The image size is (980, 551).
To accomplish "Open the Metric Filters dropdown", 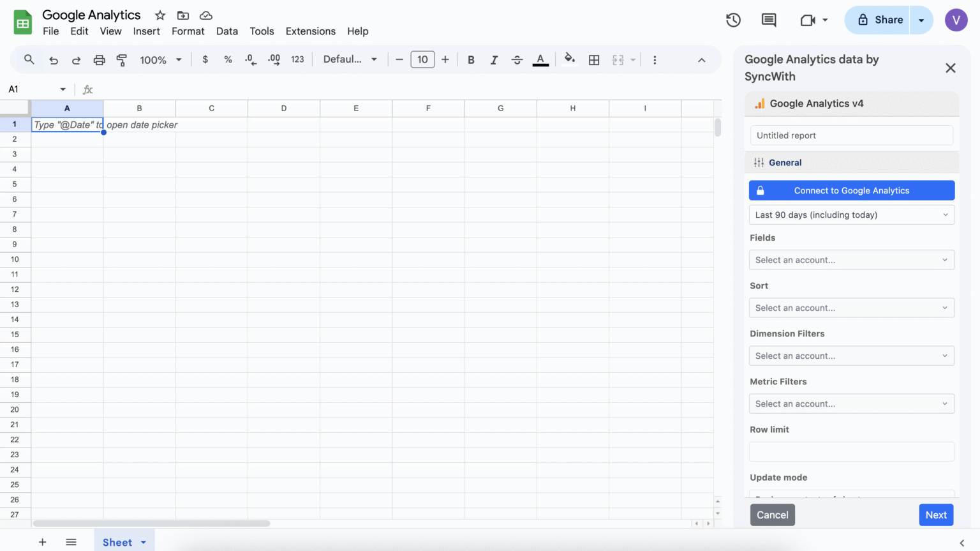I will pyautogui.click(x=852, y=404).
